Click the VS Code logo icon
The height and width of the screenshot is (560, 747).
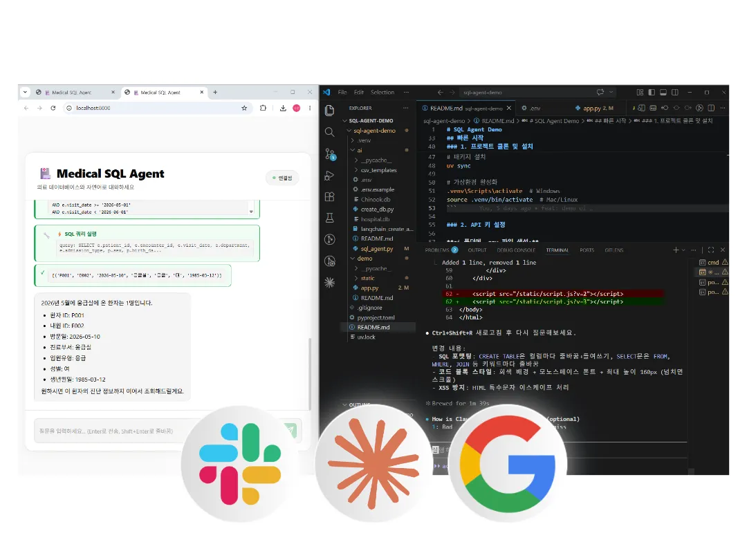[326, 92]
